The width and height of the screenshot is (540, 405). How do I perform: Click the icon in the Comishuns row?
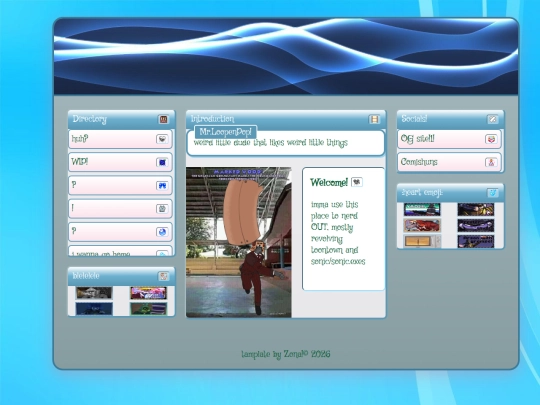point(491,162)
